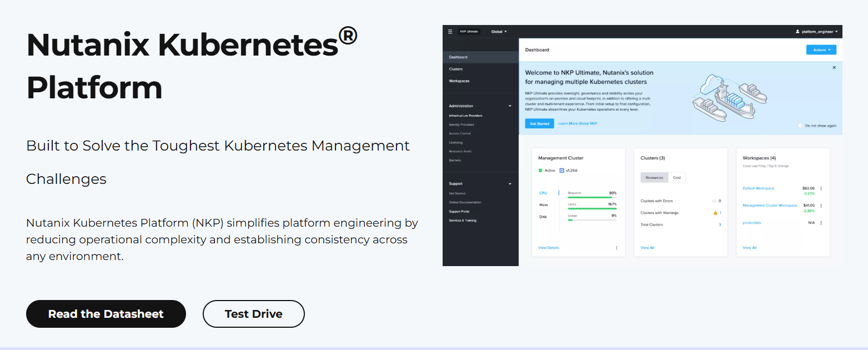This screenshot has width=868, height=350.
Task: Open the production workspace link
Action: (751, 223)
